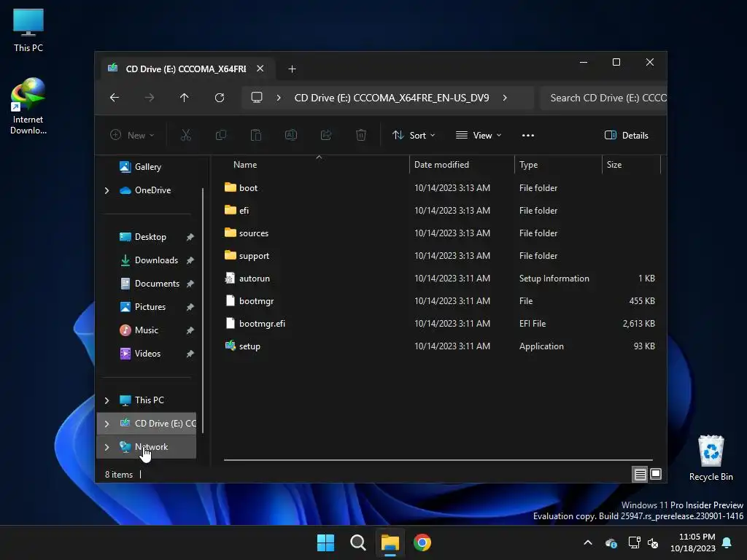
Task: Open the pinned Documents folder
Action: click(157, 284)
